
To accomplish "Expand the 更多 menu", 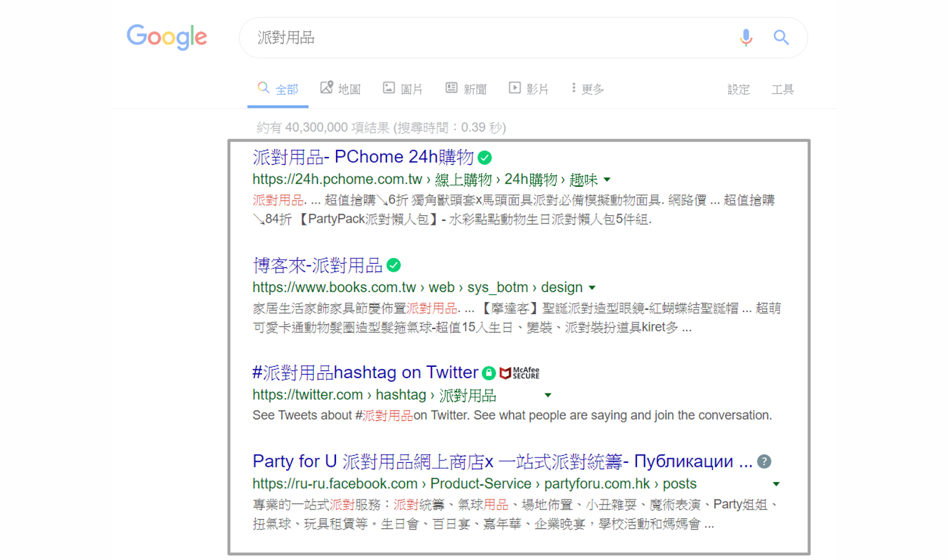I will (x=588, y=89).
